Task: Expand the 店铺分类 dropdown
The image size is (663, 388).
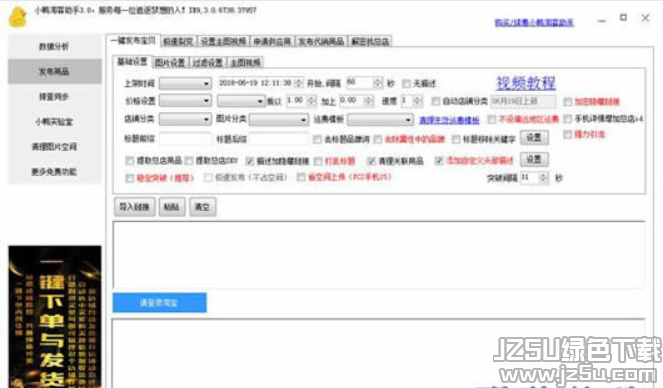Action: pyautogui.click(x=185, y=119)
